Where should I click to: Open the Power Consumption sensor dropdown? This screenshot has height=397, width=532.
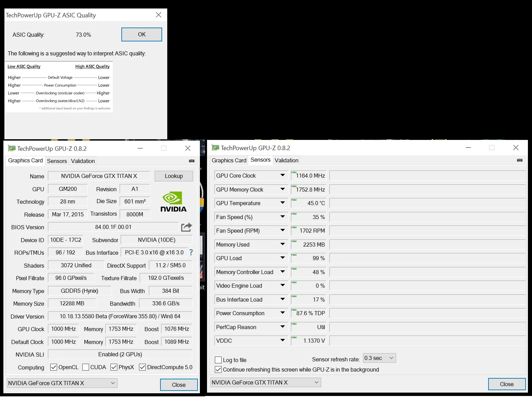tap(282, 313)
